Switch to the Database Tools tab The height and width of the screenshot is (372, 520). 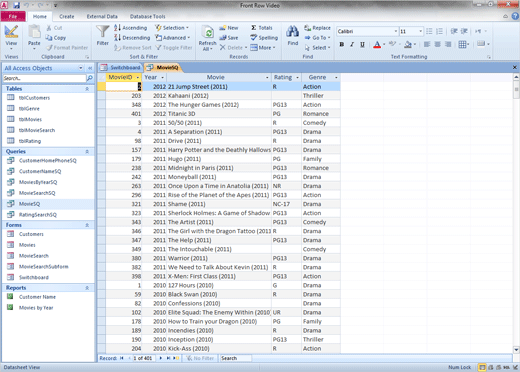pos(148,16)
